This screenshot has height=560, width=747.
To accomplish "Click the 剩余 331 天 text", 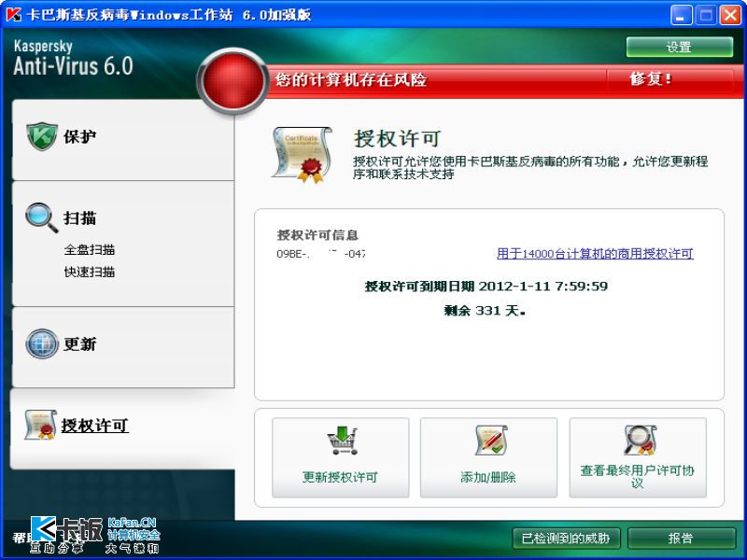I will point(485,311).
